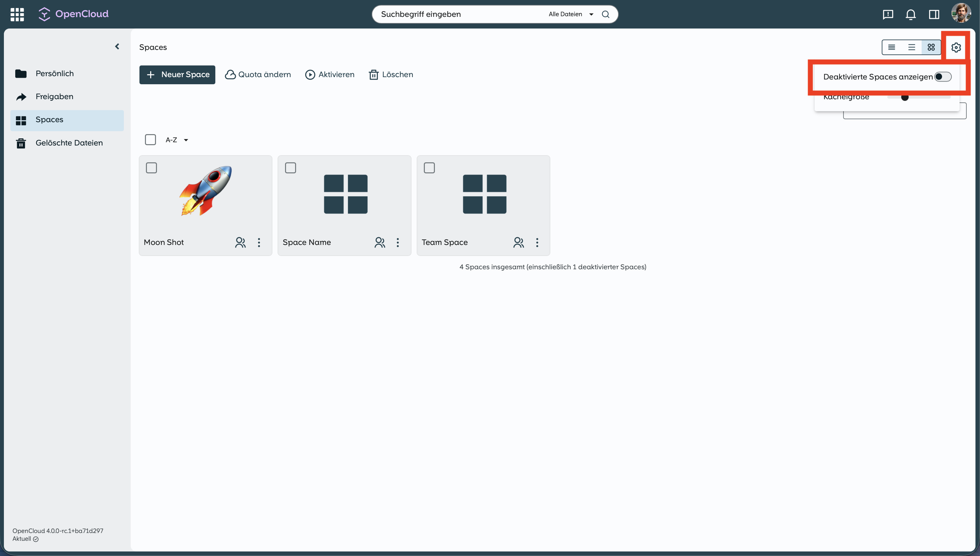The height and width of the screenshot is (556, 980).
Task: Expand the Alle Dateien search scope dropdown
Action: click(x=571, y=14)
